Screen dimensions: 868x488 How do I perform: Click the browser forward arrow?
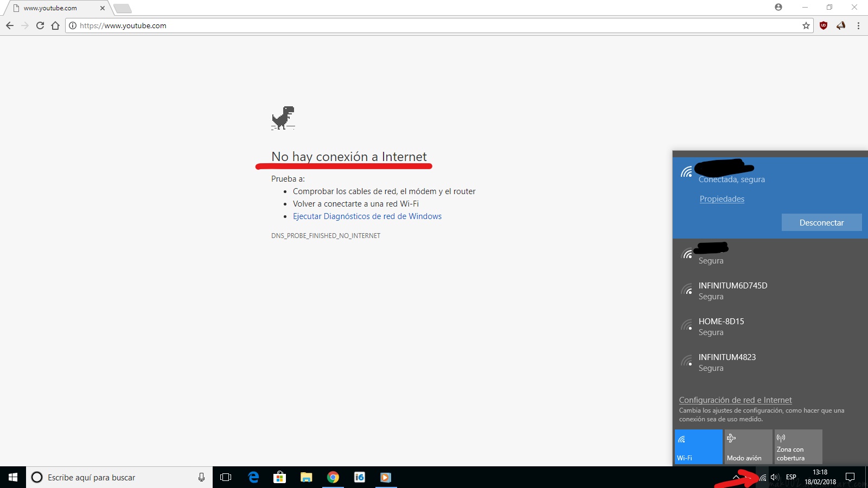coord(25,25)
